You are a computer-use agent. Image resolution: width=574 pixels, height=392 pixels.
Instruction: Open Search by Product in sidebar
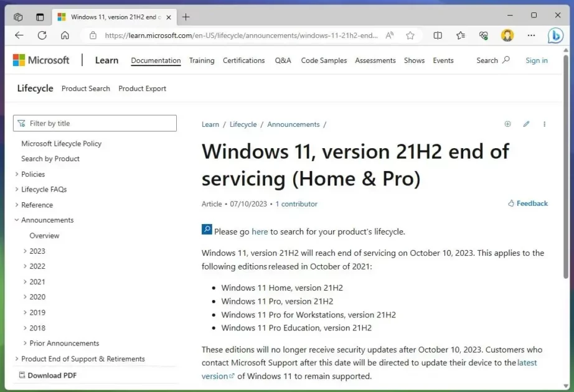tap(50, 159)
